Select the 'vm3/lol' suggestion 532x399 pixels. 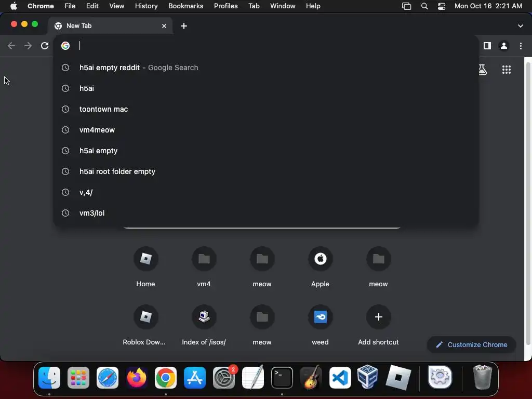[x=266, y=213]
